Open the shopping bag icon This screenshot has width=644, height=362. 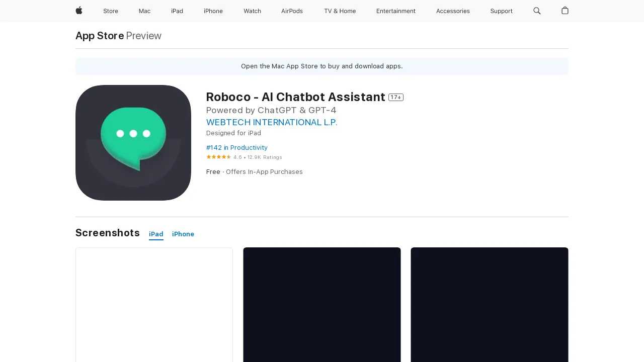coord(565,11)
